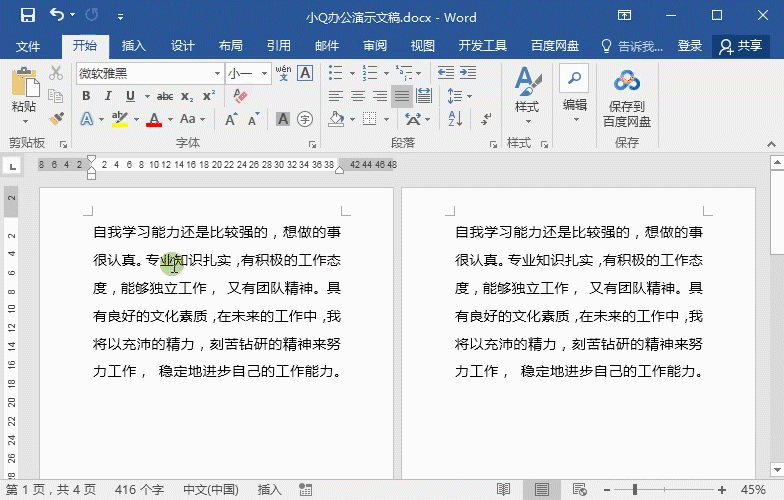Viewport: 784px width, 500px height.
Task: Open the Aa change case dropdown
Action: [x=192, y=119]
